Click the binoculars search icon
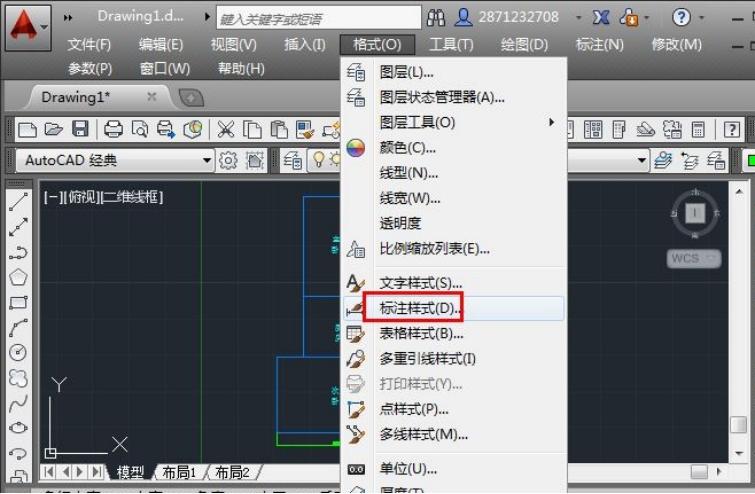Screen dimensions: 755x494 tap(436, 18)
